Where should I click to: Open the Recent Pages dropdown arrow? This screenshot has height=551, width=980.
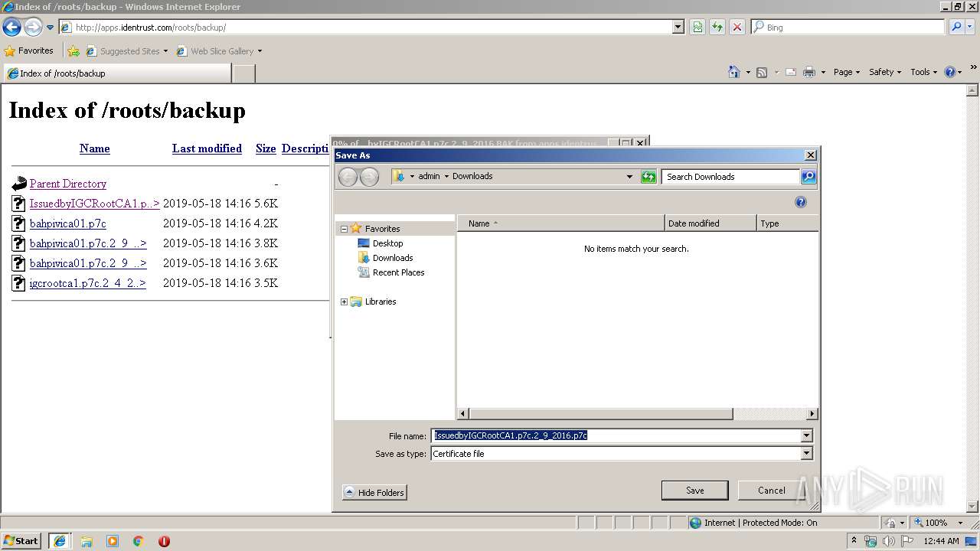click(50, 28)
